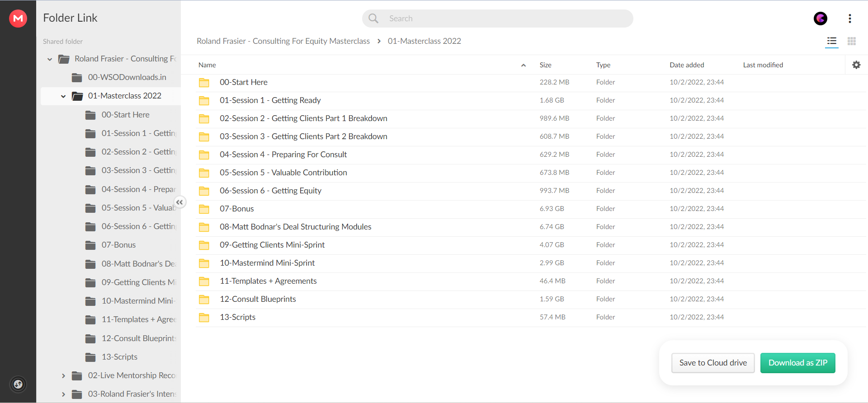Sort by the Name column header
The width and height of the screenshot is (868, 403).
pos(207,65)
